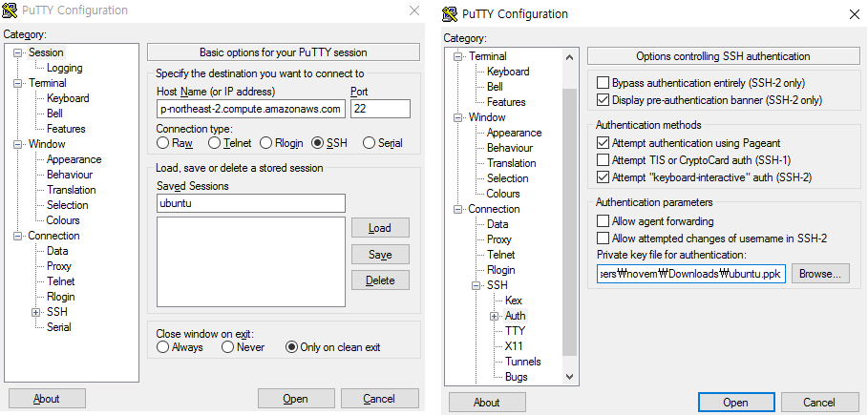
Task: Expand Auth node in right window tree
Action: pyautogui.click(x=494, y=316)
